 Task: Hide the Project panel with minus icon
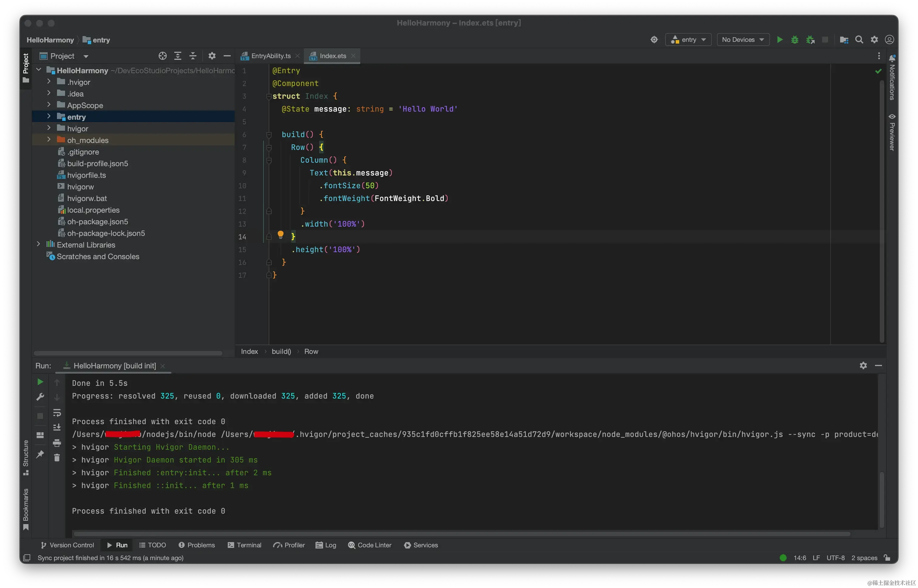pyautogui.click(x=227, y=56)
